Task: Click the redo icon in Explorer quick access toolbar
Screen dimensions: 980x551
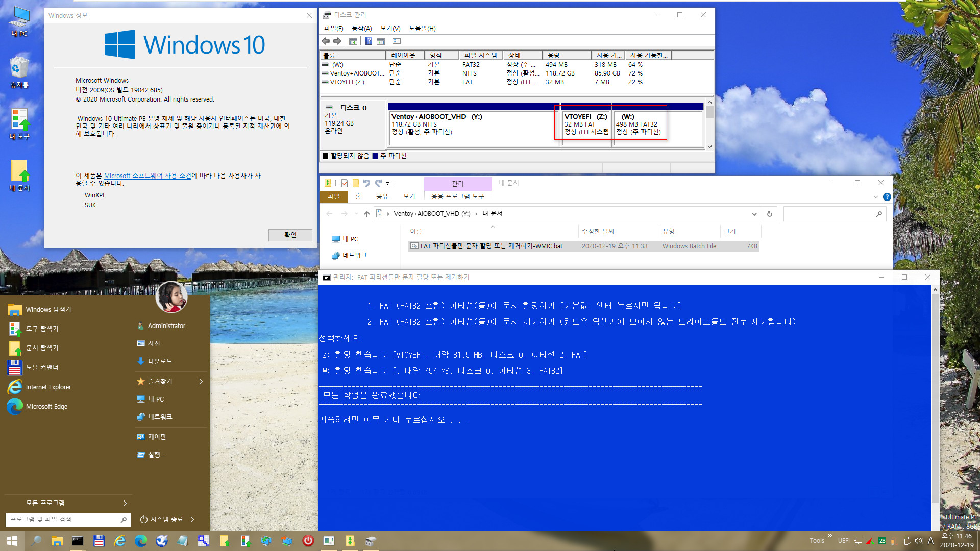Action: click(378, 183)
